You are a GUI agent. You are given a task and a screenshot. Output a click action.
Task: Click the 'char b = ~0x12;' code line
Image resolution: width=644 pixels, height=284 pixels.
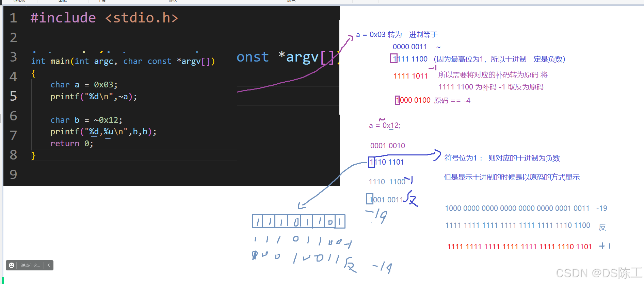86,120
